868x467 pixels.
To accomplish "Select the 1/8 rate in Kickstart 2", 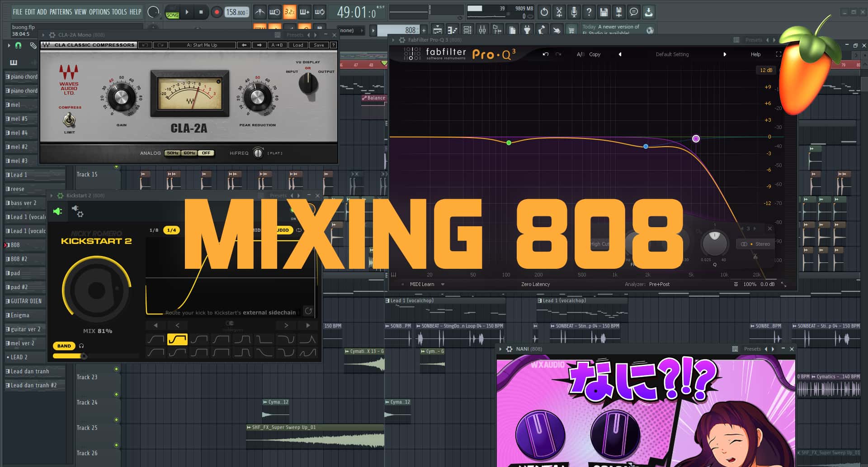I will point(154,230).
